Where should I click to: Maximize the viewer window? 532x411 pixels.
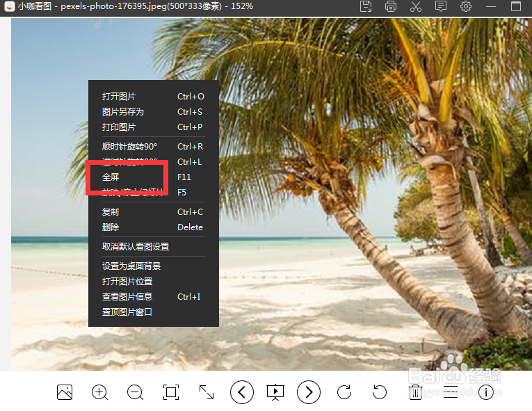[516, 6]
